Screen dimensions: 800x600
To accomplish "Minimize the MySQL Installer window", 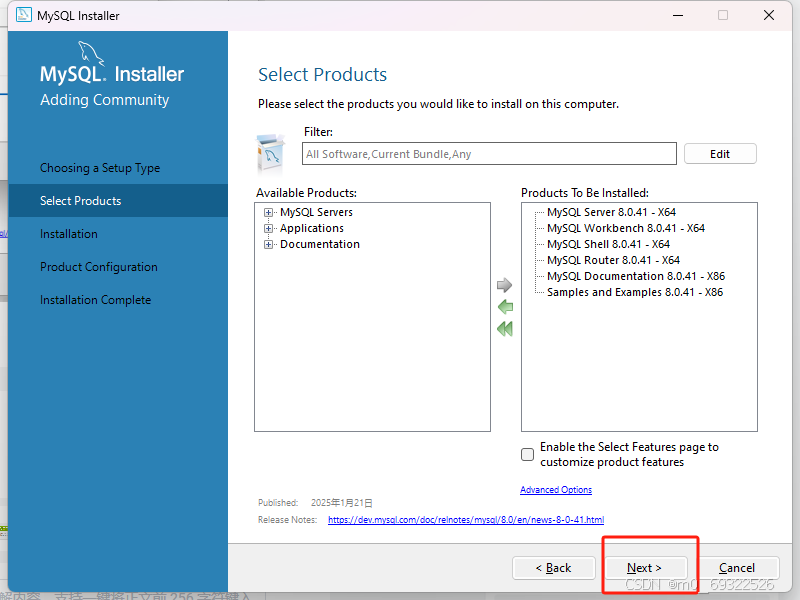I will 678,15.
